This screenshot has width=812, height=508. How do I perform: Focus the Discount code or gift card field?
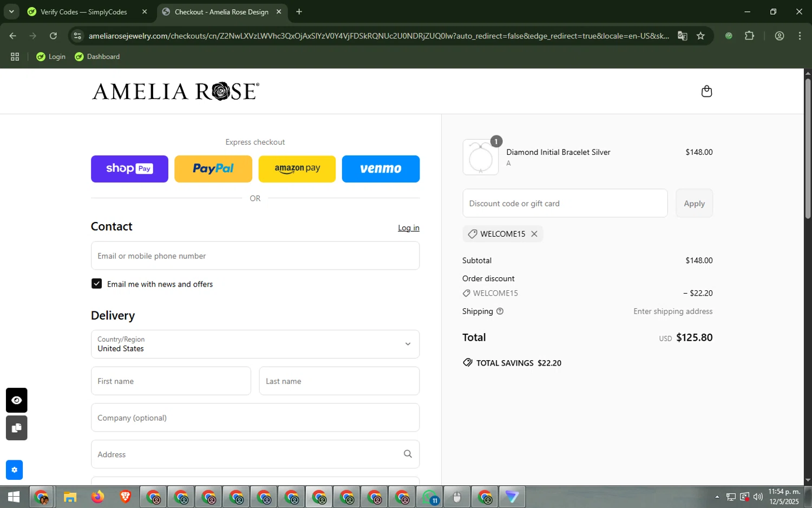click(565, 203)
